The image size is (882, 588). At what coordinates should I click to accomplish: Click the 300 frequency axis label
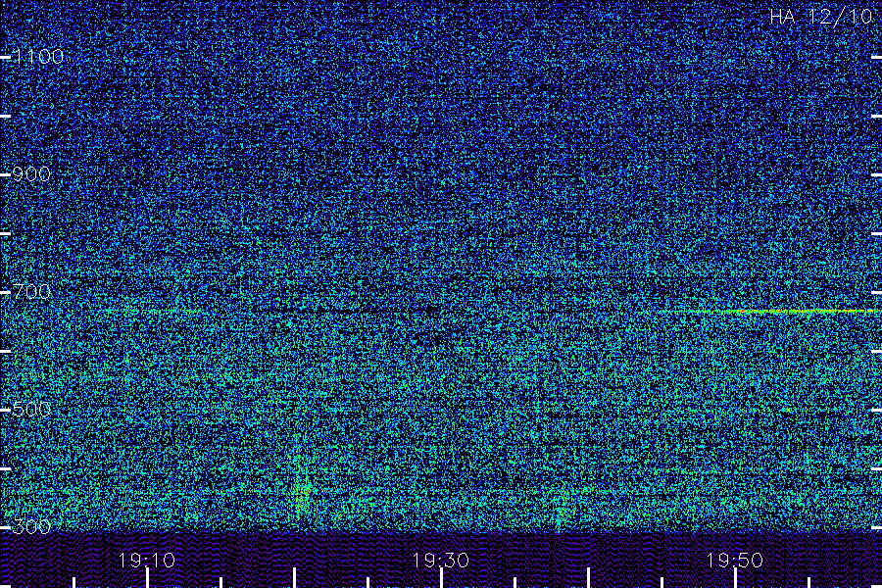point(31,527)
